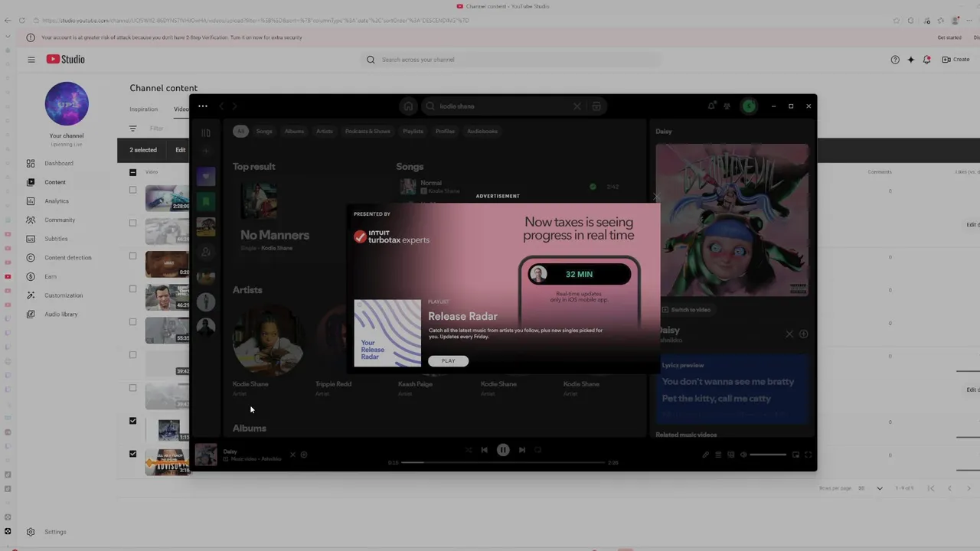Collapse Your Library in Spotify sidebar
The width and height of the screenshot is (980, 551).
tap(206, 133)
